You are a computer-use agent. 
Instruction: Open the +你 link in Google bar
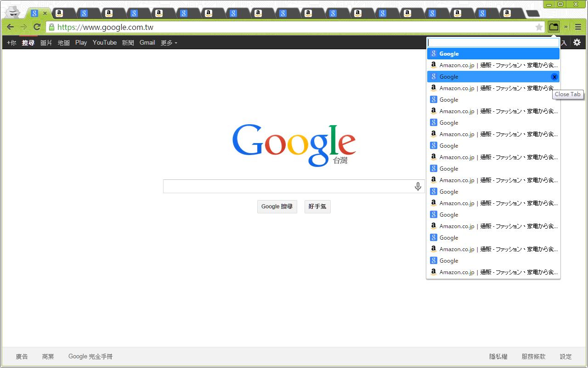[x=11, y=43]
